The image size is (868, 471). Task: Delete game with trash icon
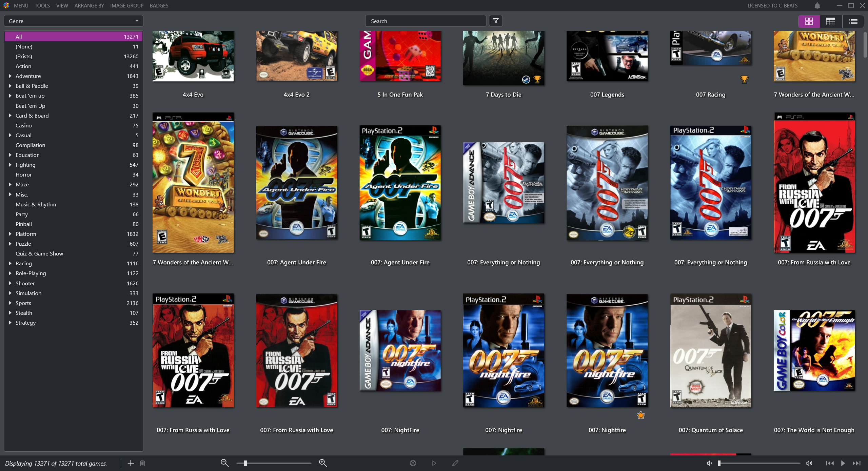(142, 463)
